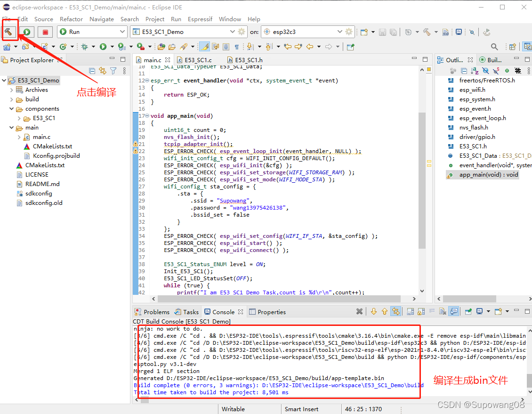Viewport: 532px width, 414px height.
Task: Open the Display Selected Console dropdown arrow
Action: coord(488,311)
